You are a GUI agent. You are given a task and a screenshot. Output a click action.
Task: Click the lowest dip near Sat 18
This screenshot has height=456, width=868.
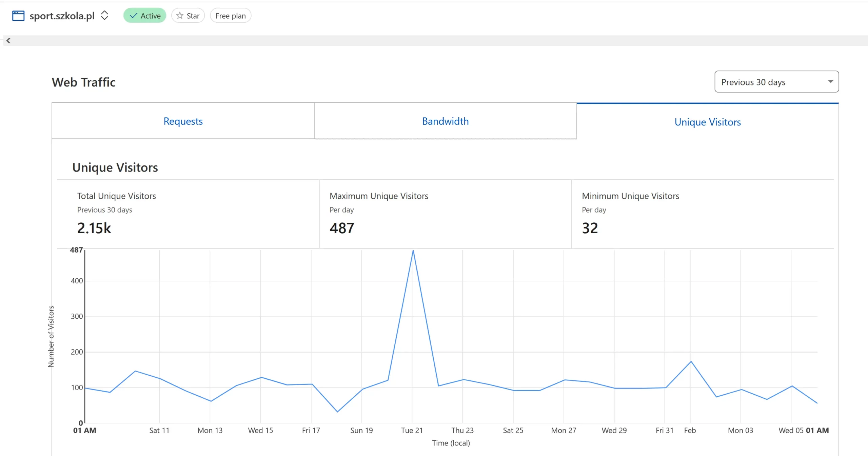click(x=337, y=412)
